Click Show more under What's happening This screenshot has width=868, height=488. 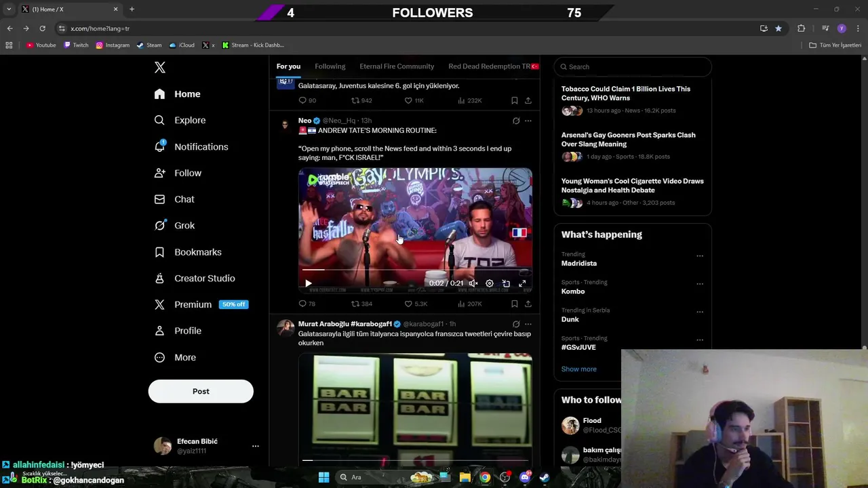(579, 369)
